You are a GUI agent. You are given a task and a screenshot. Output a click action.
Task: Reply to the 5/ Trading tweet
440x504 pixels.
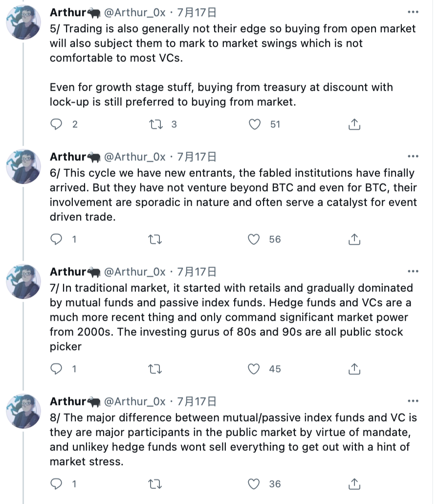point(57,125)
